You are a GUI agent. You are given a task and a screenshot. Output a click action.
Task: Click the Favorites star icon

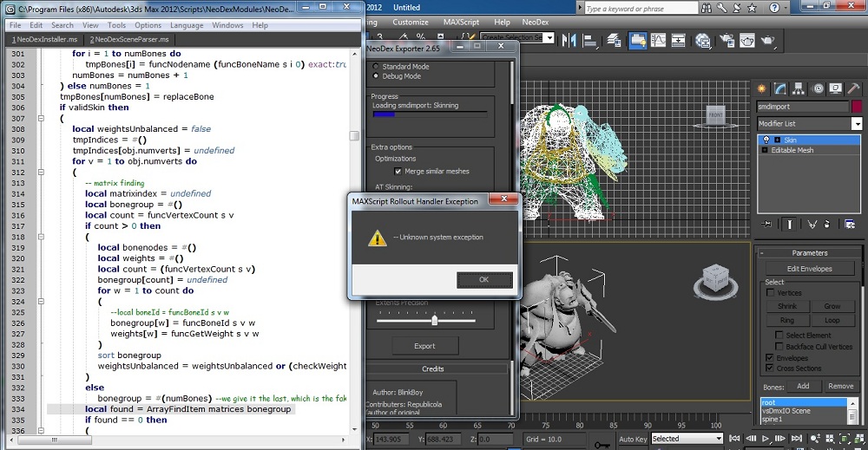752,8
